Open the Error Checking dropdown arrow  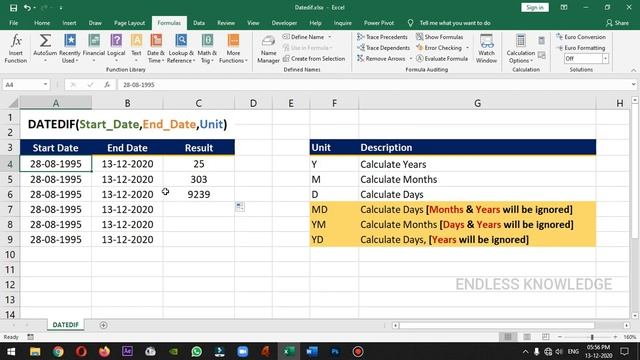(467, 48)
